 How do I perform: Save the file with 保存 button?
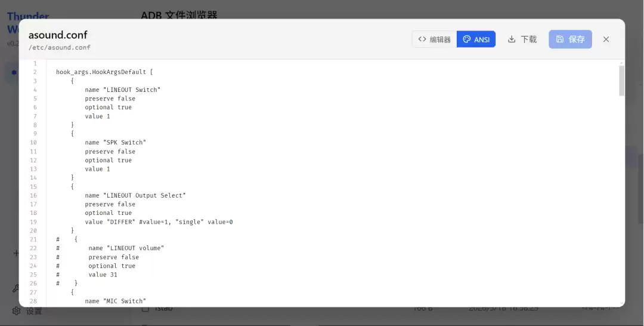(570, 39)
